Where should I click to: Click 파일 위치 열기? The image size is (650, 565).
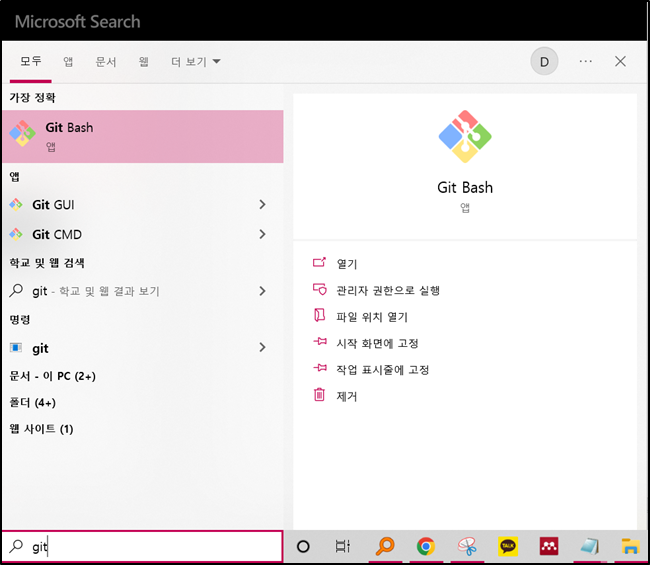coord(372,317)
